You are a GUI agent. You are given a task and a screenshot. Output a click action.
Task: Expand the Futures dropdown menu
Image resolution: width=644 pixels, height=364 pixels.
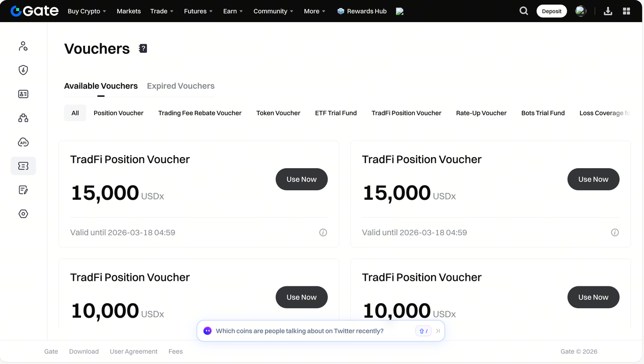pos(198,11)
